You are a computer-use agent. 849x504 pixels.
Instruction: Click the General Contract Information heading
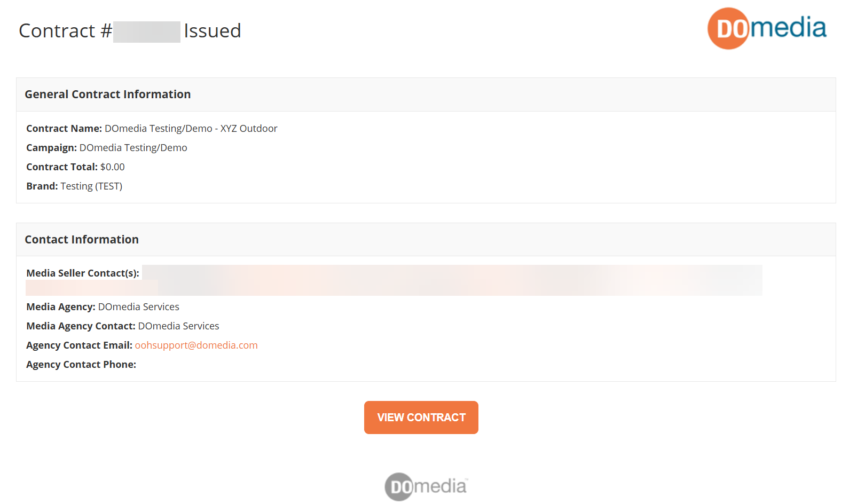[x=107, y=94]
